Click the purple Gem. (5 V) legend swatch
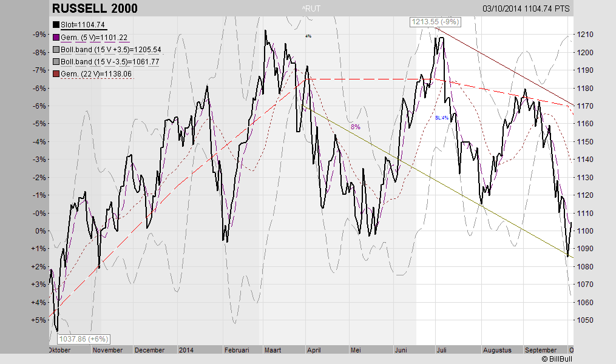 (x=56, y=37)
